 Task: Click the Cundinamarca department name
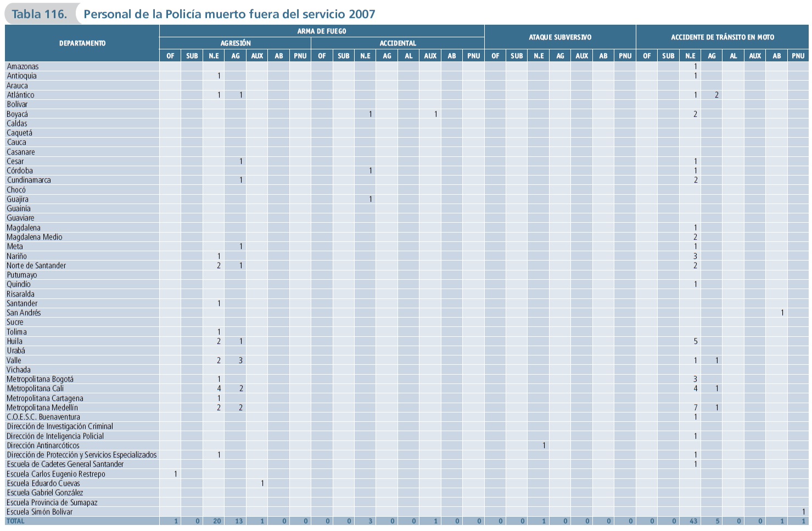pyautogui.click(x=29, y=180)
